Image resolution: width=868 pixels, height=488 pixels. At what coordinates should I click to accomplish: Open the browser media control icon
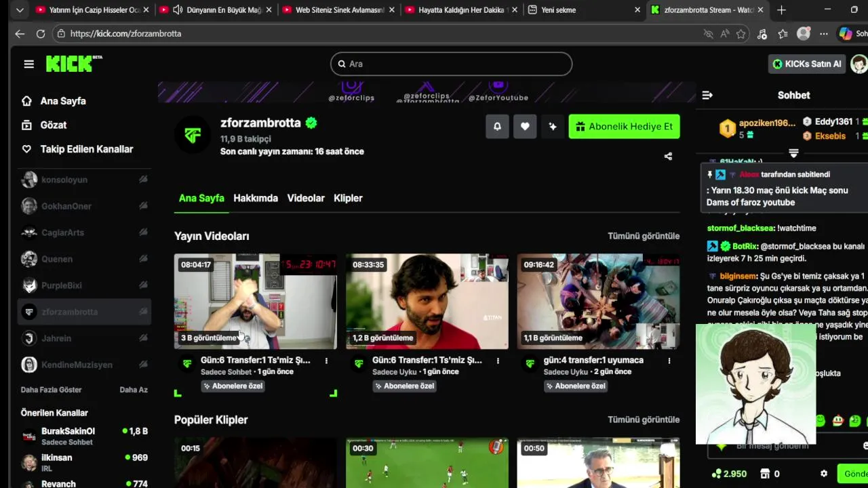tap(762, 34)
